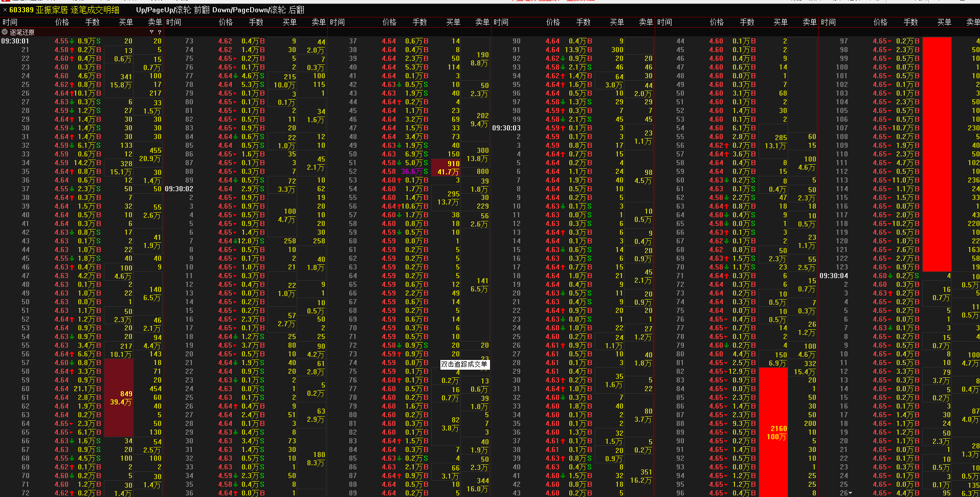Select the 13.9万B volume cell
Viewport: 980px width, 497px height.
click(x=578, y=50)
